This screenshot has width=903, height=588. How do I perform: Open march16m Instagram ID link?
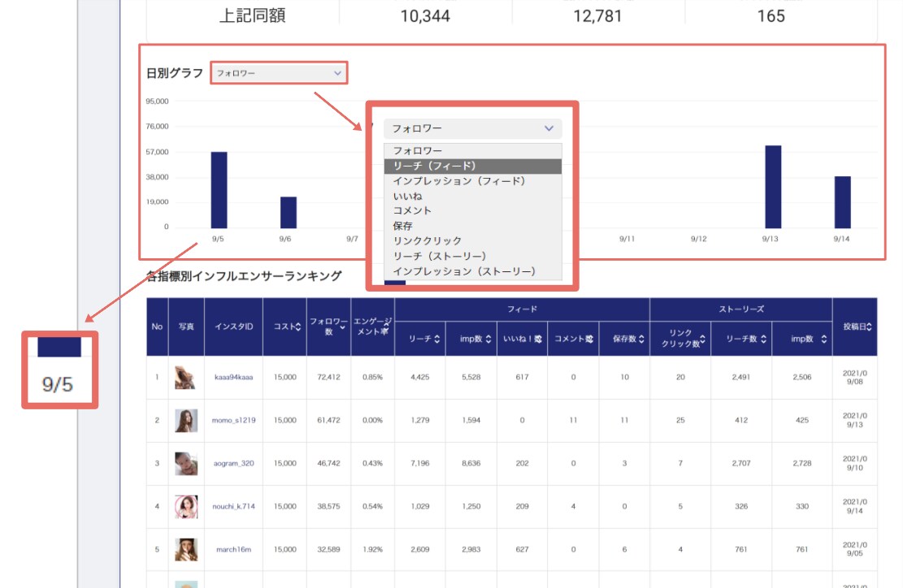coord(234,550)
